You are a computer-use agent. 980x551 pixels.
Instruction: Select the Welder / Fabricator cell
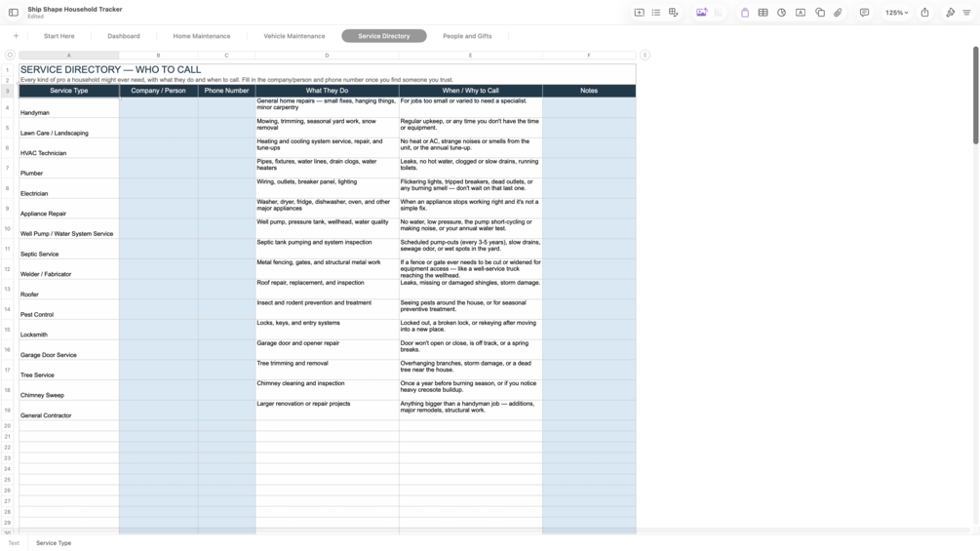pos(69,269)
